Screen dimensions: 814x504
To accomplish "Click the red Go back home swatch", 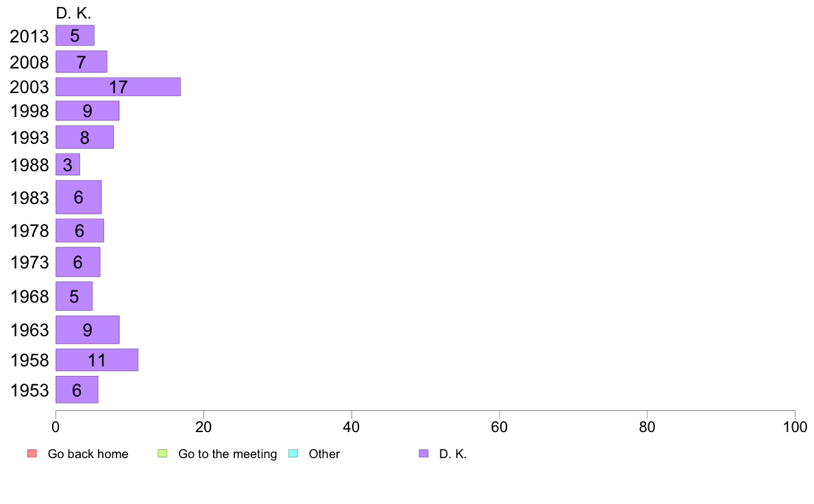I will pyautogui.click(x=32, y=453).
